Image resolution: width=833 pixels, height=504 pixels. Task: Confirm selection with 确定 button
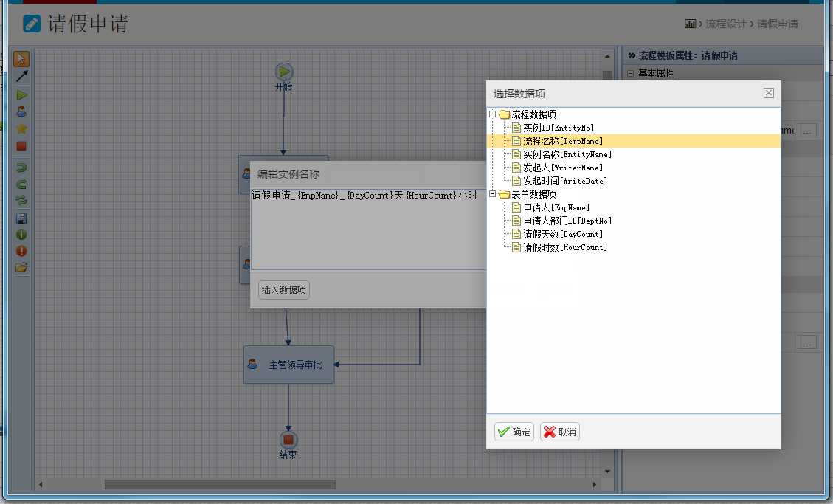[x=514, y=432]
